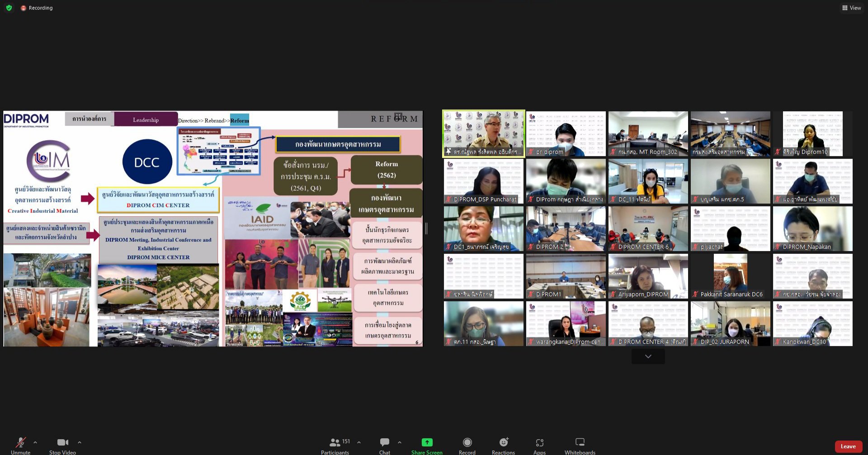This screenshot has height=455, width=868.
Task: Click the red Leave button
Action: click(848, 446)
